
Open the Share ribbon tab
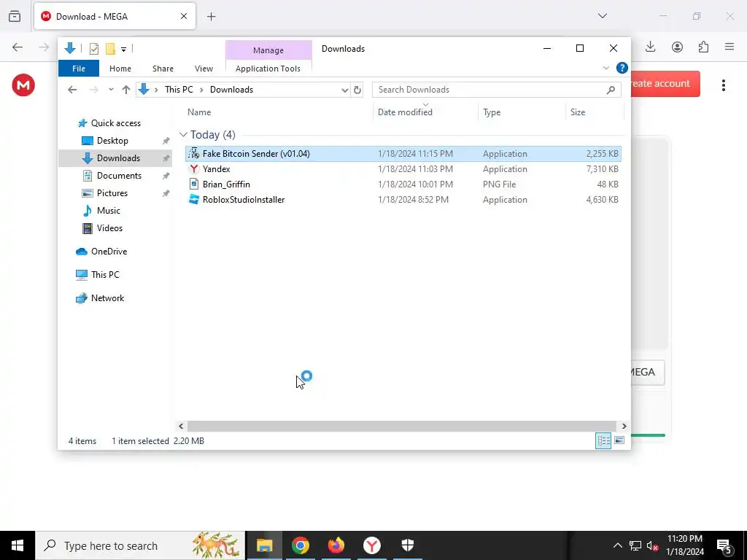(x=163, y=69)
